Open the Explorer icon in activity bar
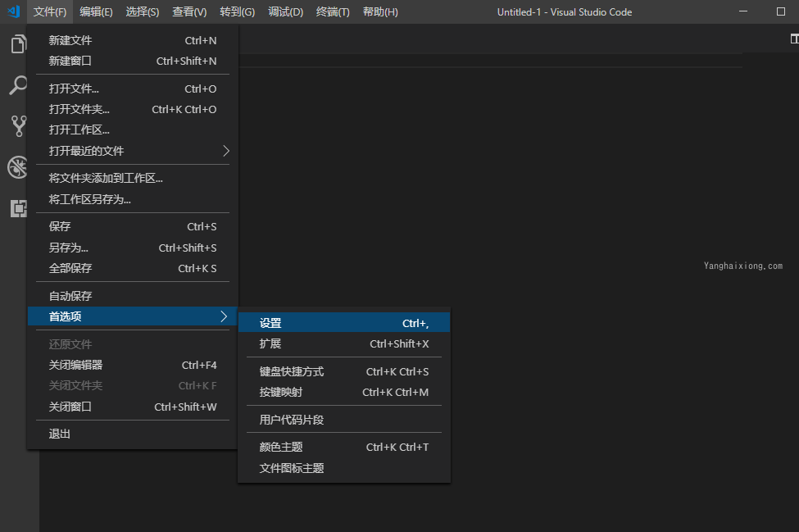 tap(18, 44)
